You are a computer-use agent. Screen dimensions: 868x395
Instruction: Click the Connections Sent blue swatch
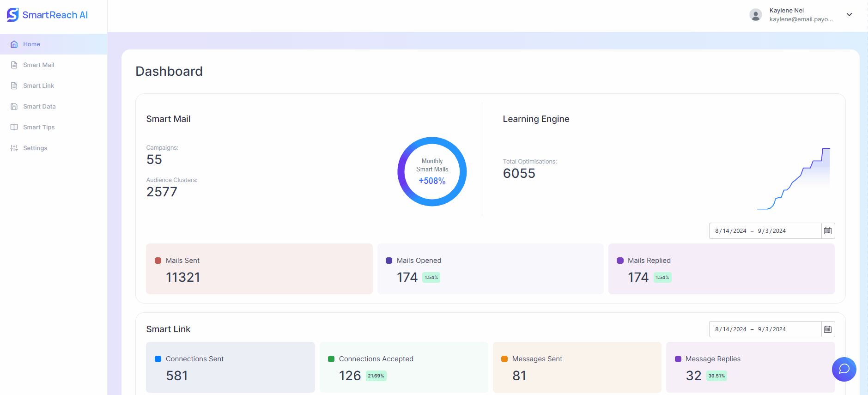coord(158,359)
